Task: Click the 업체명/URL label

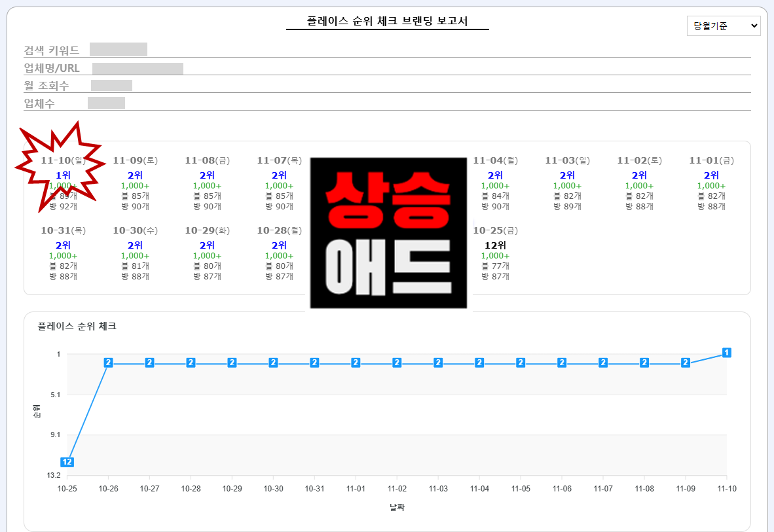Action: (x=52, y=68)
